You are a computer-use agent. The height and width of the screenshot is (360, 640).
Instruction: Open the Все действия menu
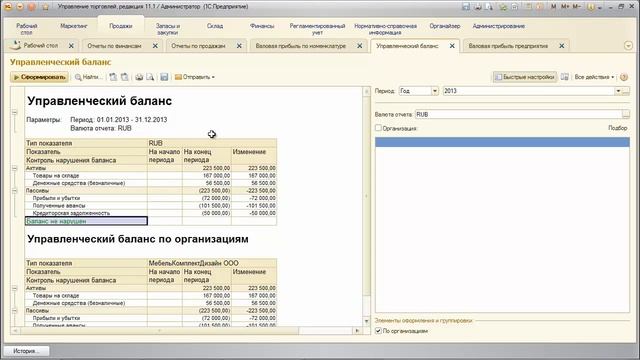click(x=594, y=77)
